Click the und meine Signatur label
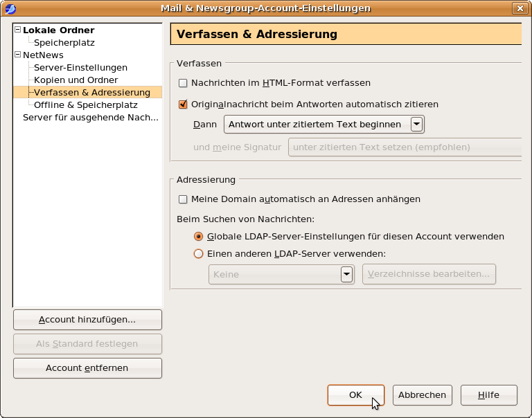This screenshot has height=418, width=532. click(x=237, y=147)
